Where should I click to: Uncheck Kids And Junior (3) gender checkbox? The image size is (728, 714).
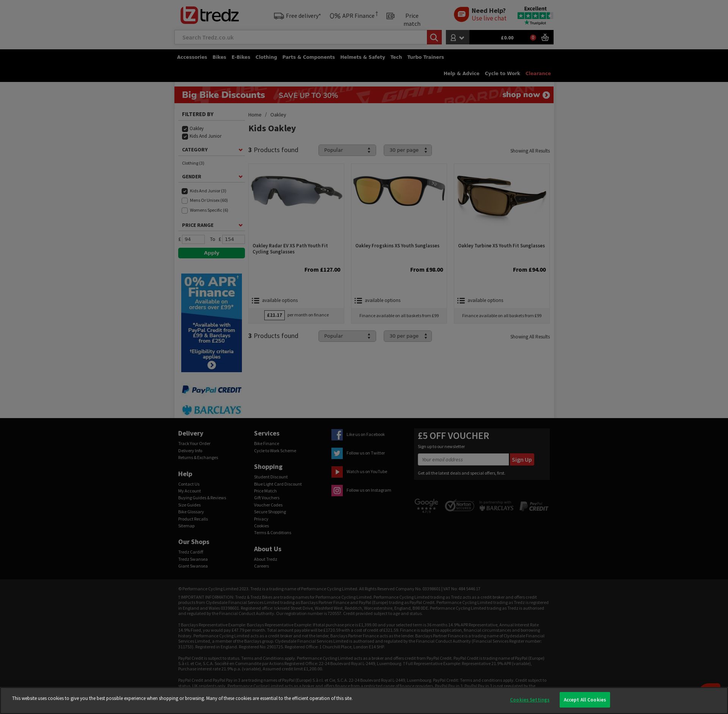coord(185,191)
